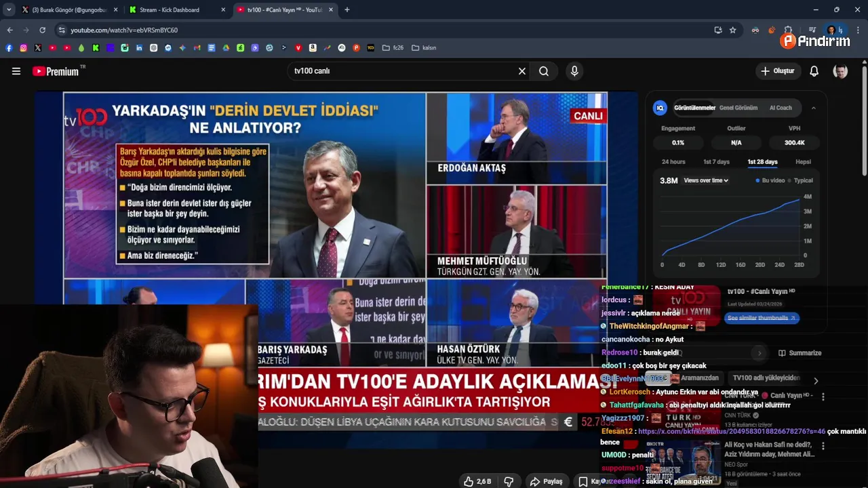This screenshot has width=868, height=488.
Task: Switch to the Burak Güngör X tab
Action: (x=69, y=10)
